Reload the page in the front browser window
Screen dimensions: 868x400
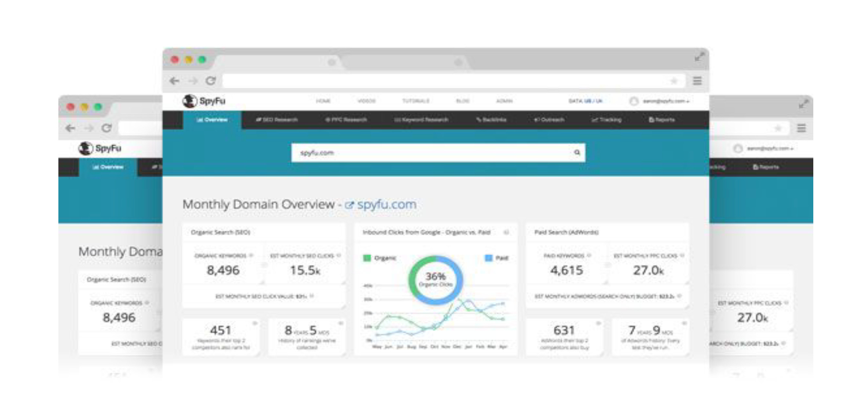210,81
